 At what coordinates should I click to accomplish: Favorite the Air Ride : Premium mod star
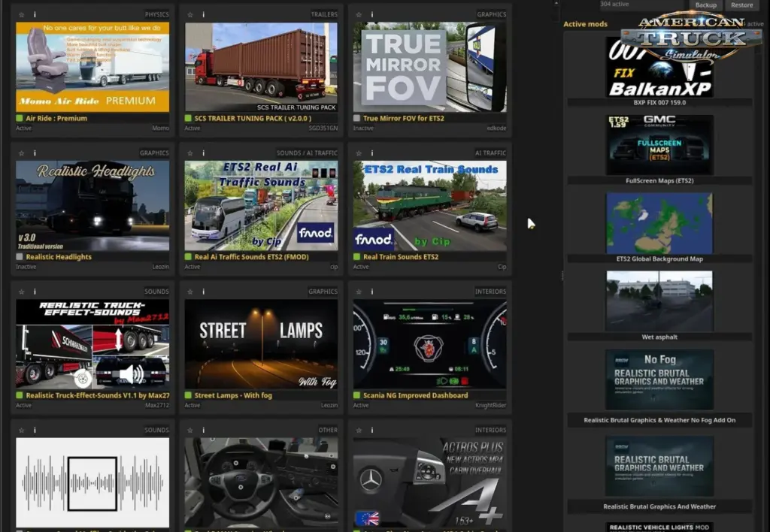22,15
